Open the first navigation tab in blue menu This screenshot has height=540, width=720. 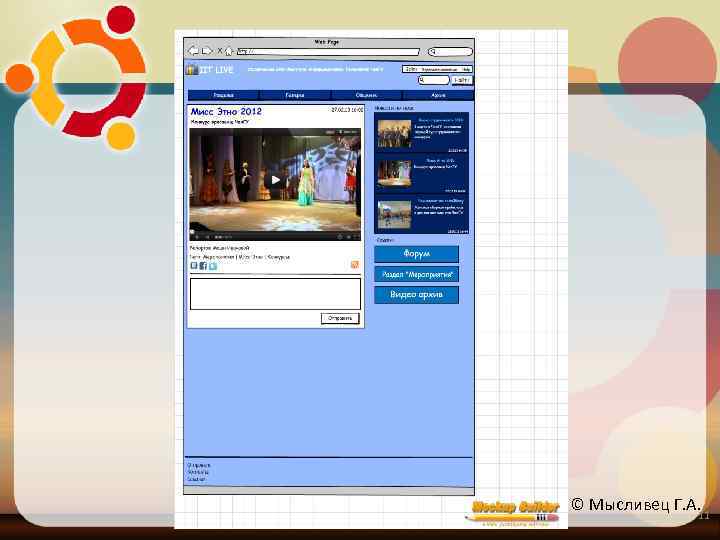pos(224,95)
